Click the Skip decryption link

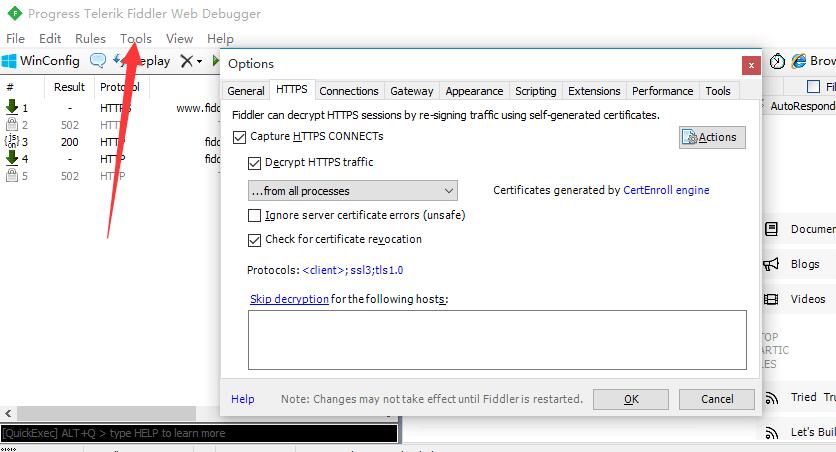point(289,299)
